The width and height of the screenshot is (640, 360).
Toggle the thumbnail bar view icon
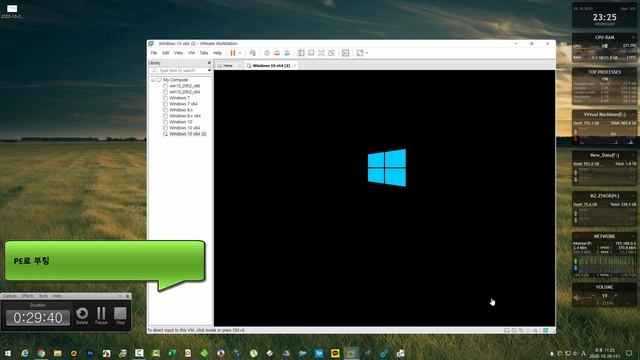click(x=311, y=53)
